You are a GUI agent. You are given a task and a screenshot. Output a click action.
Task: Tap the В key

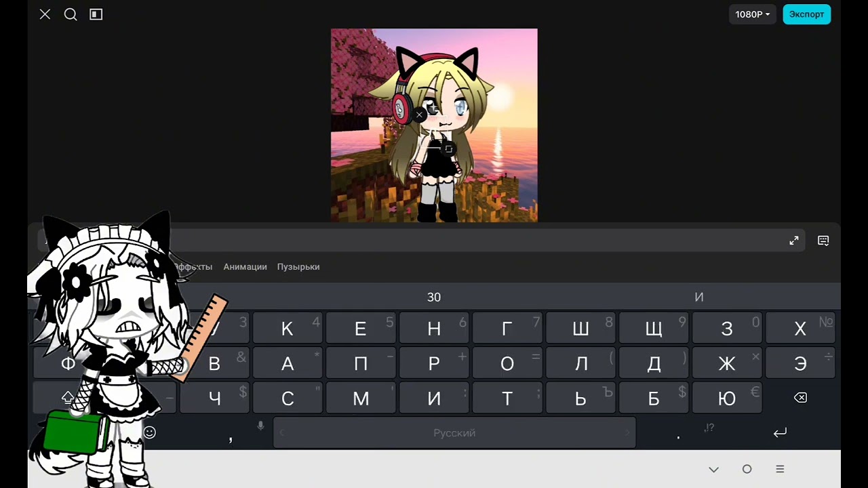[x=214, y=363]
